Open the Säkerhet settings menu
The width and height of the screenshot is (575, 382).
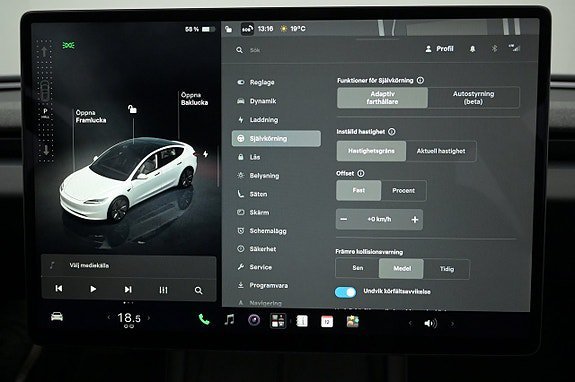click(x=256, y=249)
